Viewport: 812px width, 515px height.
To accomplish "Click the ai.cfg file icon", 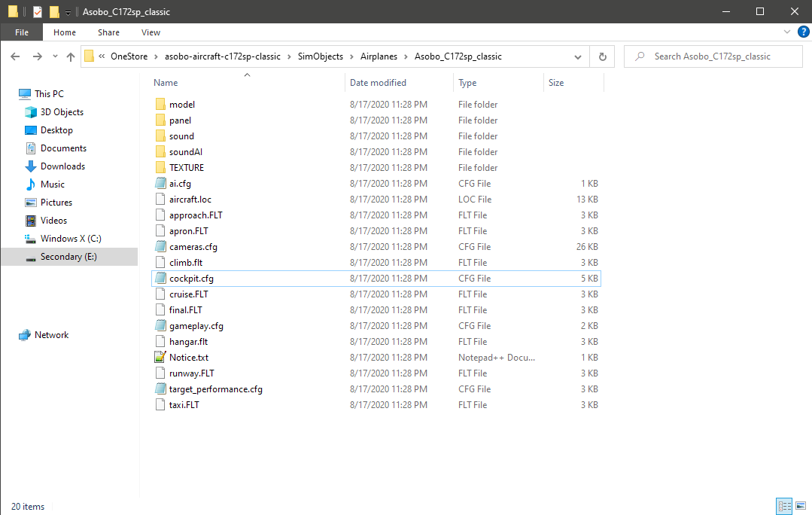I will pyautogui.click(x=160, y=184).
